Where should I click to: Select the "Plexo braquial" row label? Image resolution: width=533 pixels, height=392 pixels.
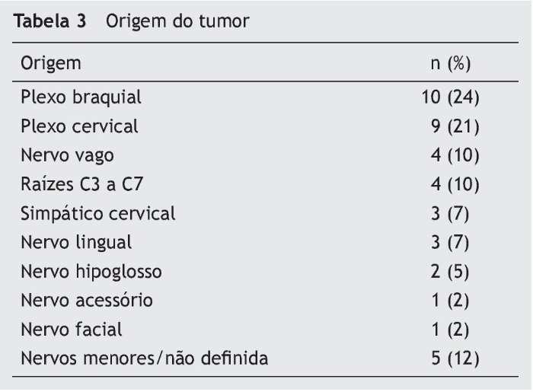click(x=81, y=97)
